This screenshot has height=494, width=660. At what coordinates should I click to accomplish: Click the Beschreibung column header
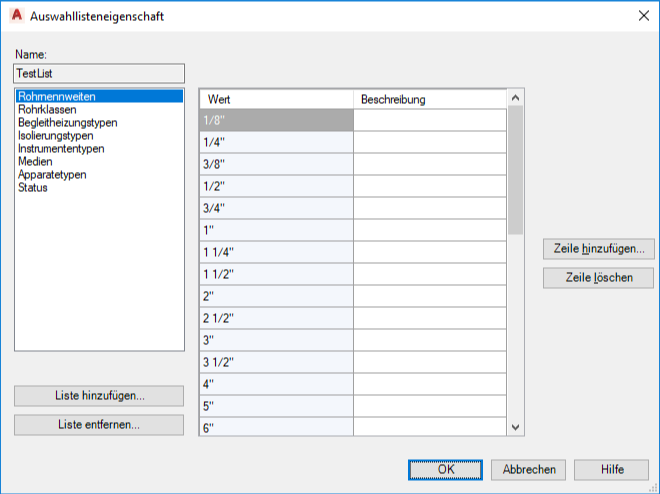click(x=430, y=100)
